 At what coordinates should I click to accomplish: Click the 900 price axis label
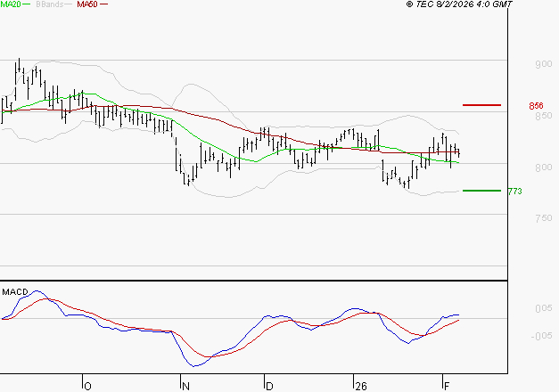543,64
